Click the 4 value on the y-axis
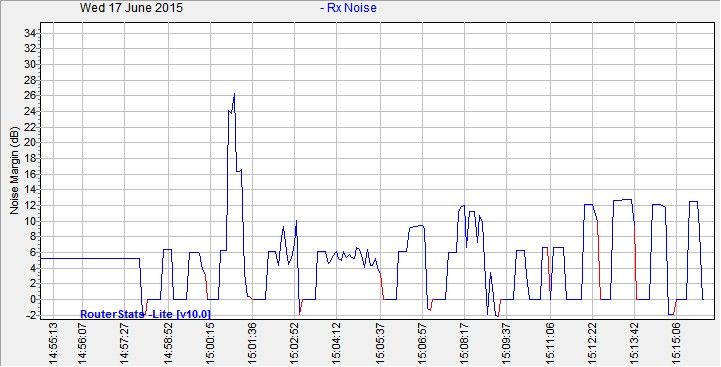 (33, 268)
